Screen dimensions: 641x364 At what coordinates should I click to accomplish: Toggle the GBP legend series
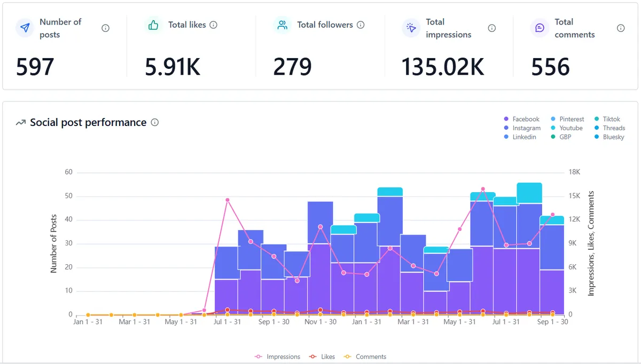pos(561,137)
